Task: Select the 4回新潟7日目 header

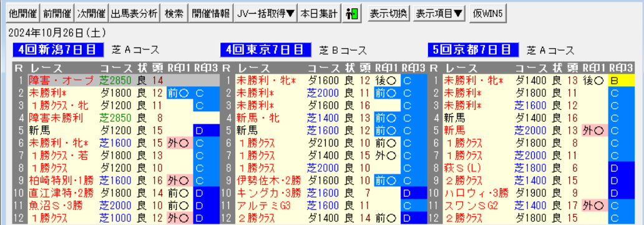Action: (59, 50)
